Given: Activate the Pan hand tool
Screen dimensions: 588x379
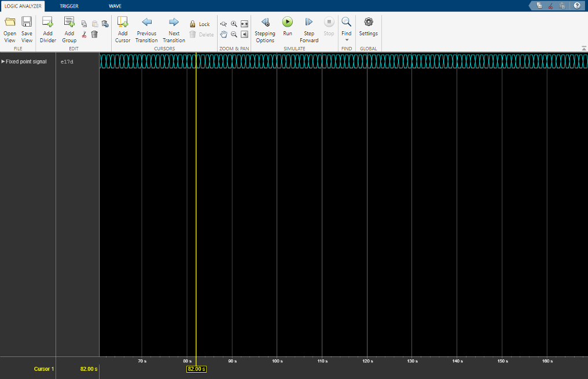Looking at the screenshot, I should pos(223,34).
